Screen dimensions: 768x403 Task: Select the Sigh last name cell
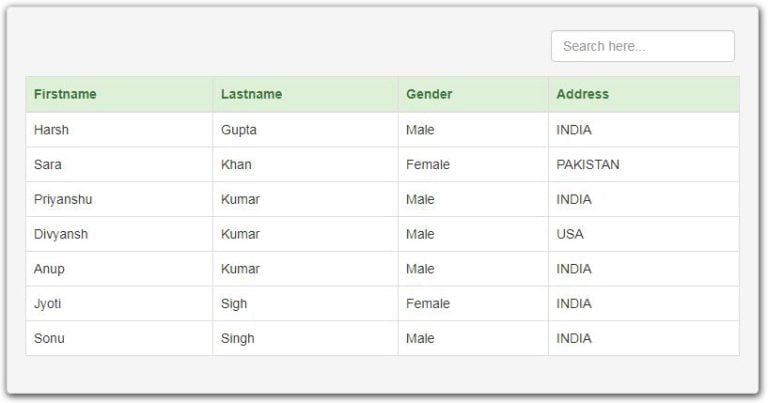(234, 304)
